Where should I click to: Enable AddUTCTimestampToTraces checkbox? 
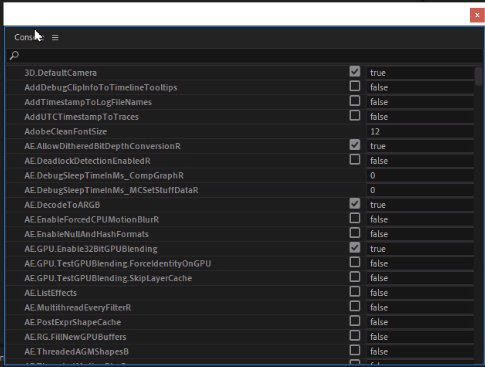pos(355,115)
